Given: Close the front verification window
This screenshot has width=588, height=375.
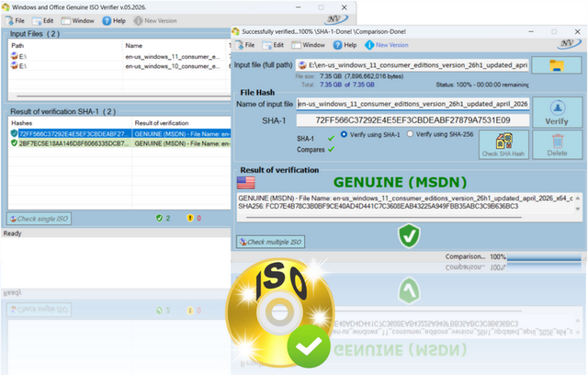Looking at the screenshot, I should pos(578,31).
